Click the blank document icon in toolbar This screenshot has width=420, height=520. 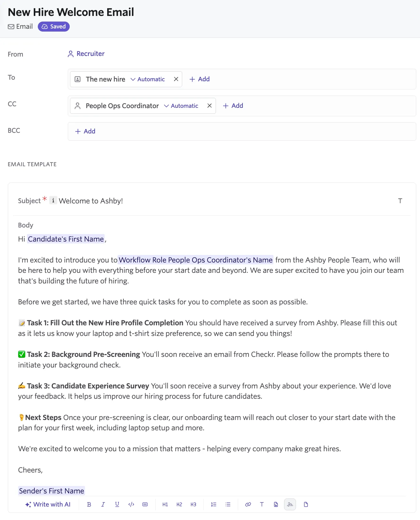click(x=306, y=504)
